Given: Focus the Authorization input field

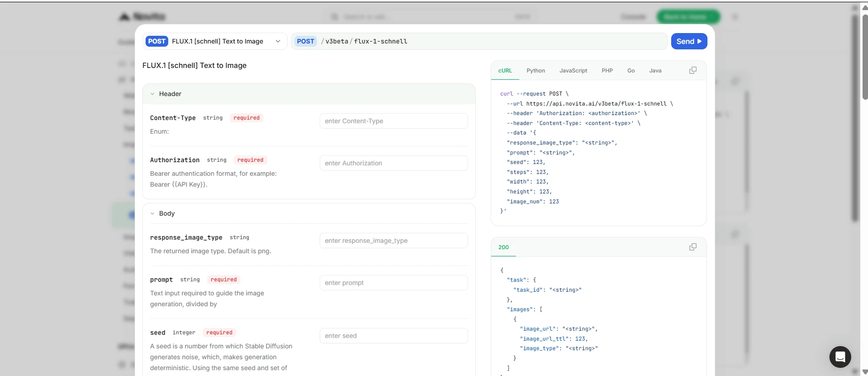Looking at the screenshot, I should click(394, 163).
